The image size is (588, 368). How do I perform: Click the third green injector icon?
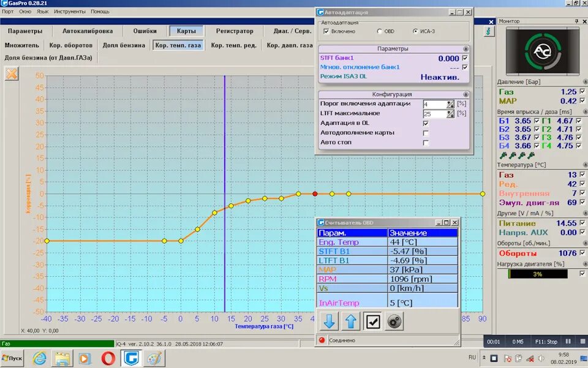[x=522, y=155]
